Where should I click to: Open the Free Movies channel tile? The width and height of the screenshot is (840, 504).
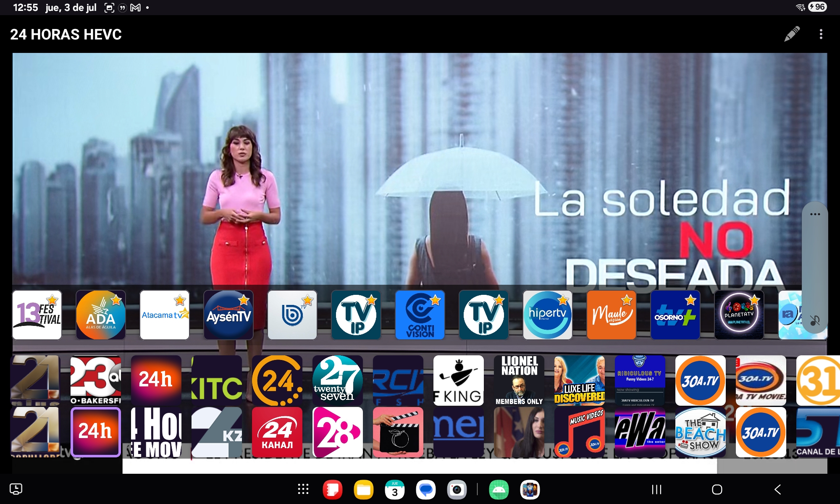coord(156,432)
